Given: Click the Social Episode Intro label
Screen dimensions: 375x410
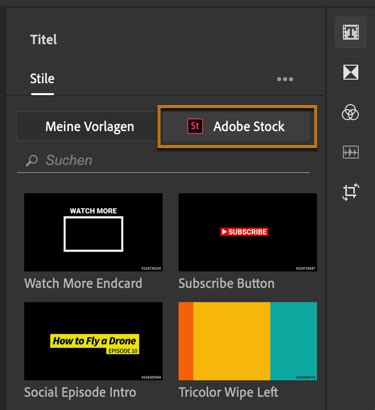Looking at the screenshot, I should pos(80,392).
